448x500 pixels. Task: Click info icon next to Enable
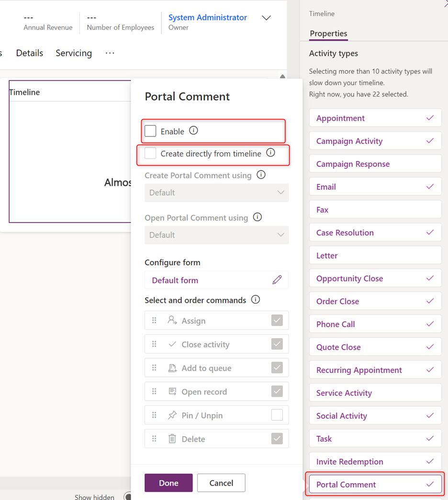(193, 131)
